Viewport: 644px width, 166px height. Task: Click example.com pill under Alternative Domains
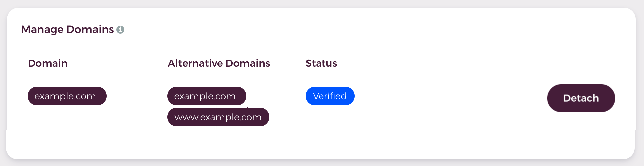pos(207,96)
